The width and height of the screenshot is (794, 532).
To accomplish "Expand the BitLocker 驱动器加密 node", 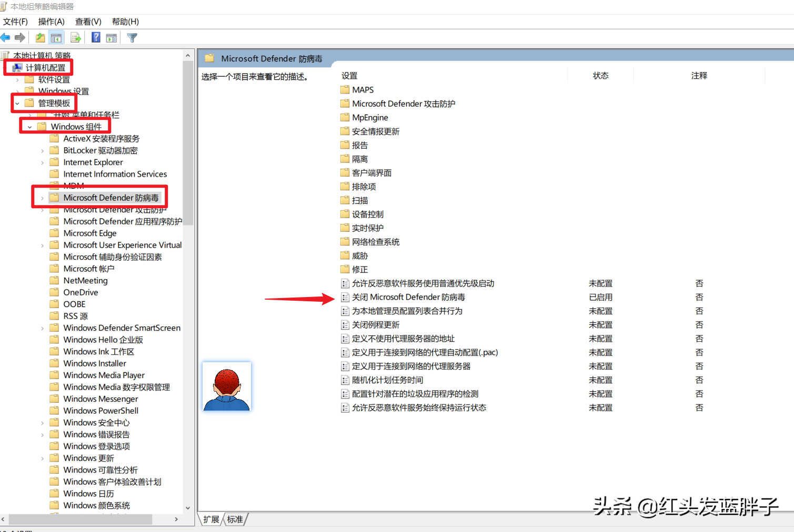I will coord(43,151).
